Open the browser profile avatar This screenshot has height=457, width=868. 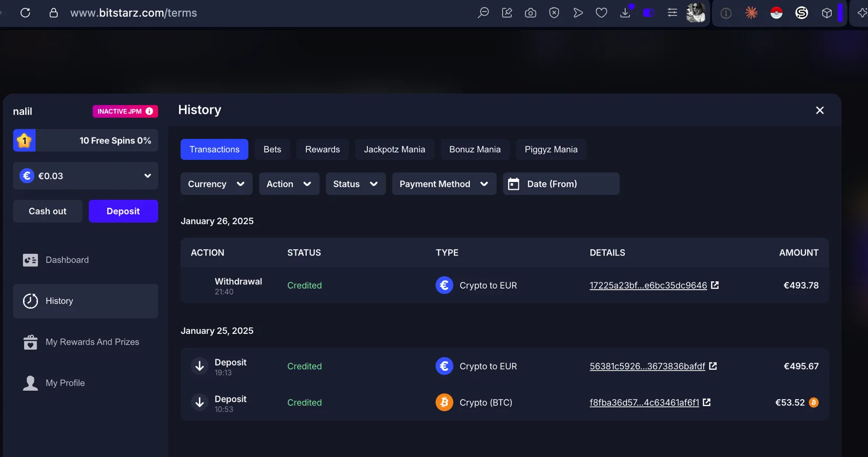pyautogui.click(x=696, y=13)
